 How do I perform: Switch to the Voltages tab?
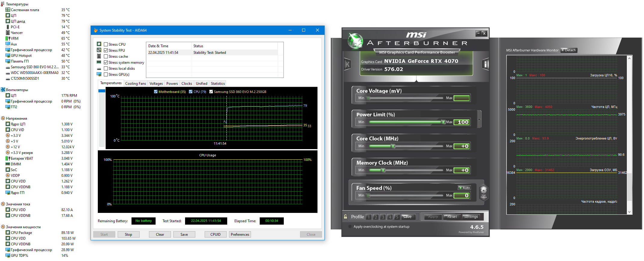pos(156,84)
